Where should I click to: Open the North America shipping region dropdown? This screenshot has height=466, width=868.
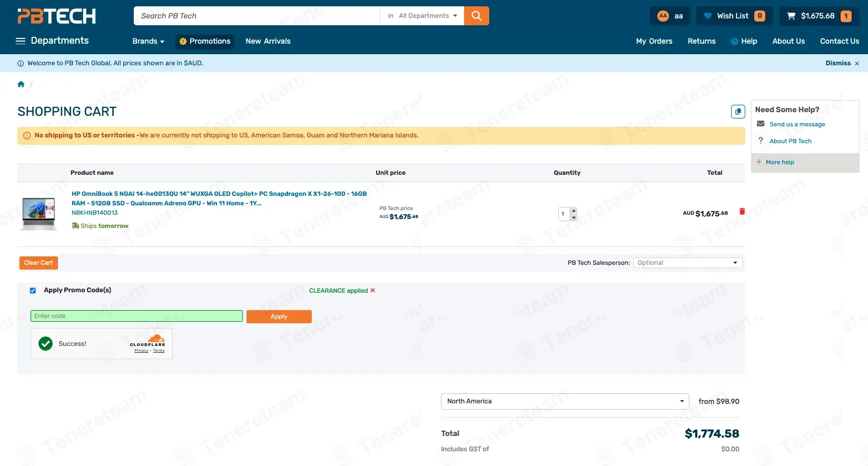coord(565,401)
